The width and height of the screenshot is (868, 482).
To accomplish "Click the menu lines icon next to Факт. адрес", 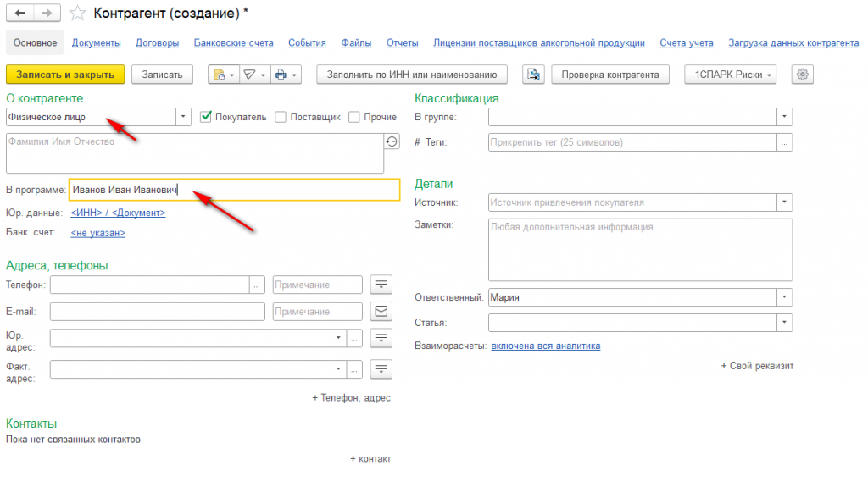I will (381, 369).
